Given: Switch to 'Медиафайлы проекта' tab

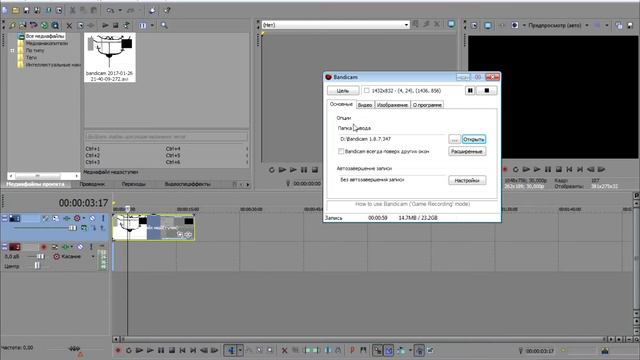Looking at the screenshot, I should 36,184.
